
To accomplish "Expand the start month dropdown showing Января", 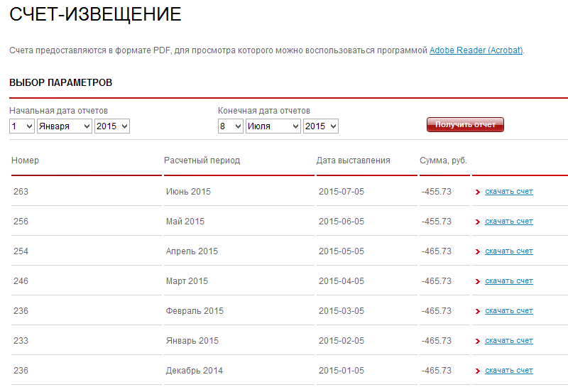I will pos(64,126).
